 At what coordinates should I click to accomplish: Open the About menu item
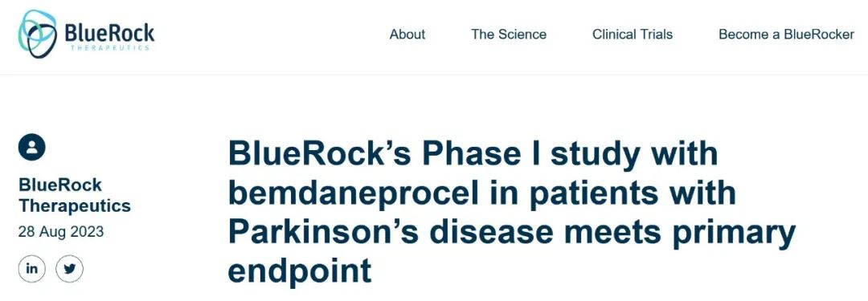click(x=407, y=35)
